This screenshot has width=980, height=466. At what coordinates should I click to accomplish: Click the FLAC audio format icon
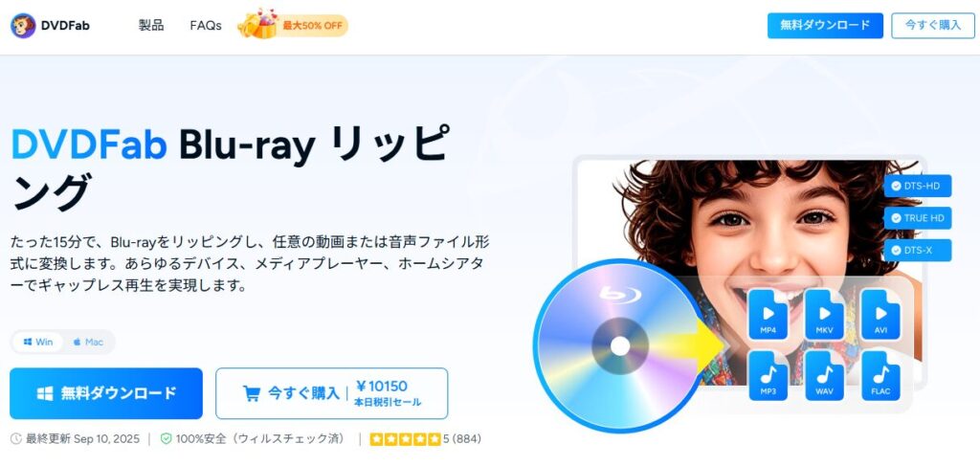(x=880, y=375)
